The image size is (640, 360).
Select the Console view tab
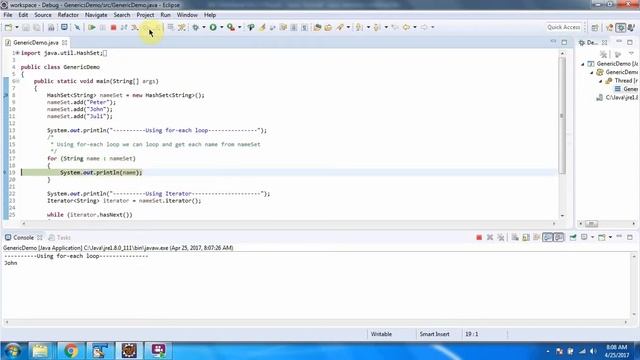(x=23, y=238)
